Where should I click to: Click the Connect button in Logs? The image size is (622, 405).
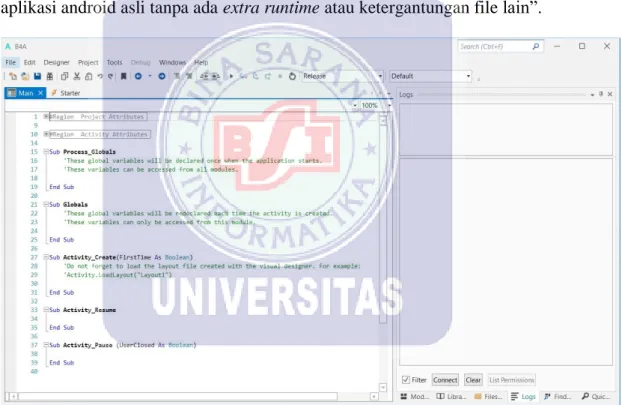coord(445,380)
